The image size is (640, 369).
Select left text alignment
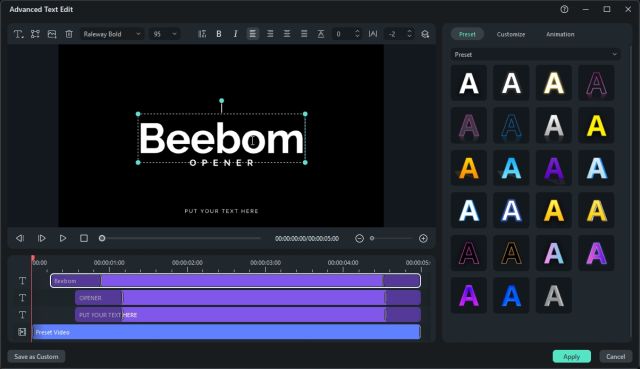click(x=253, y=34)
